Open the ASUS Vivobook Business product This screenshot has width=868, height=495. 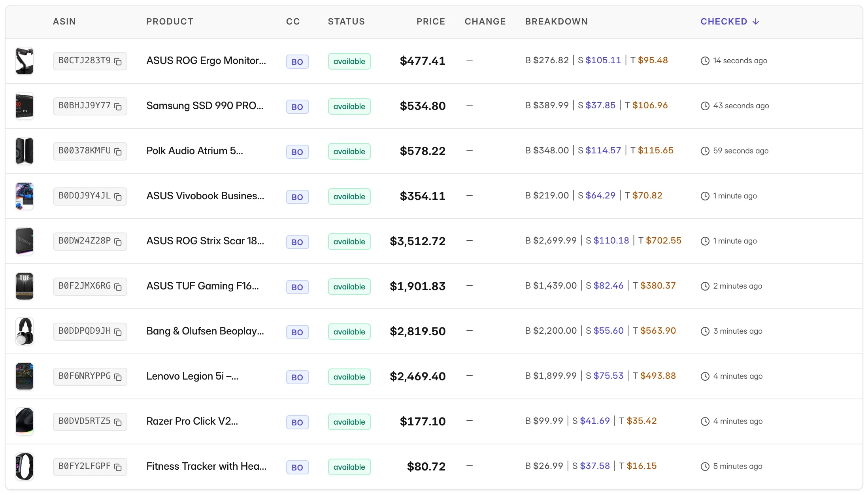click(205, 196)
